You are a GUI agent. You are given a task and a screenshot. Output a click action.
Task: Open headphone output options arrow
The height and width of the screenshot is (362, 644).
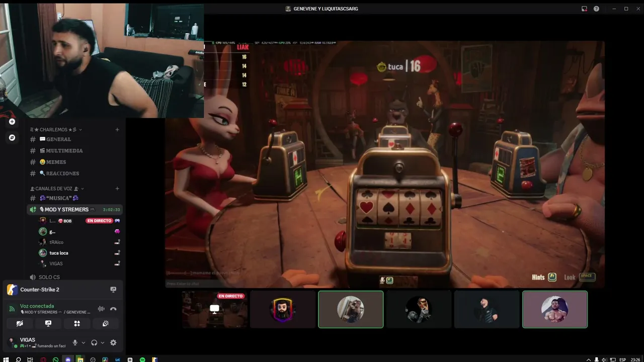[x=103, y=342]
